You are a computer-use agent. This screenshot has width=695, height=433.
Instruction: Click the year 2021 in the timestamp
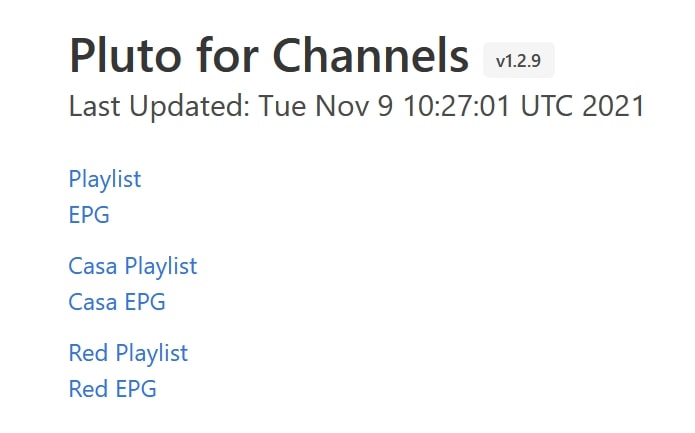pyautogui.click(x=613, y=106)
